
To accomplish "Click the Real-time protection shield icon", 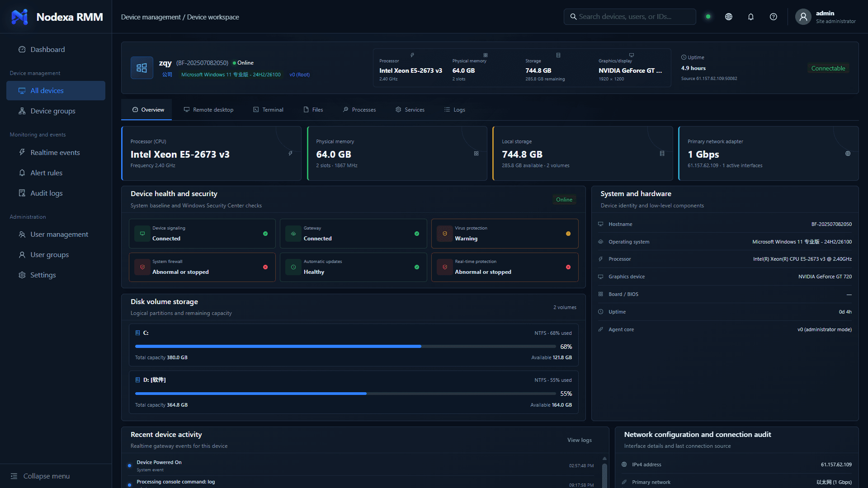I will 445,267.
